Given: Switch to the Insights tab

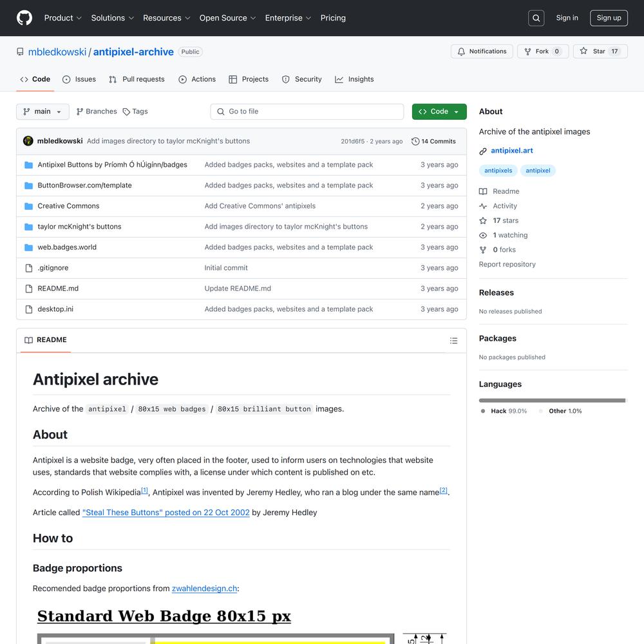Looking at the screenshot, I should click(354, 79).
